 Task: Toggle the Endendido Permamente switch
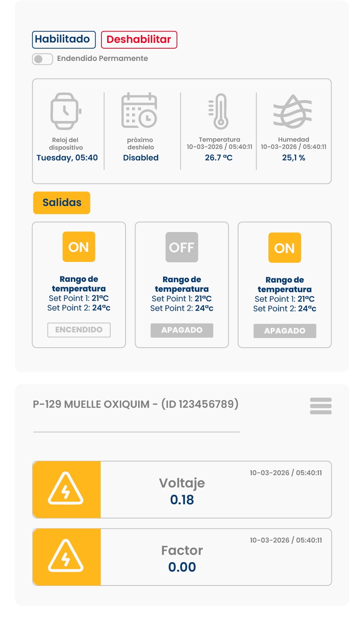(42, 59)
